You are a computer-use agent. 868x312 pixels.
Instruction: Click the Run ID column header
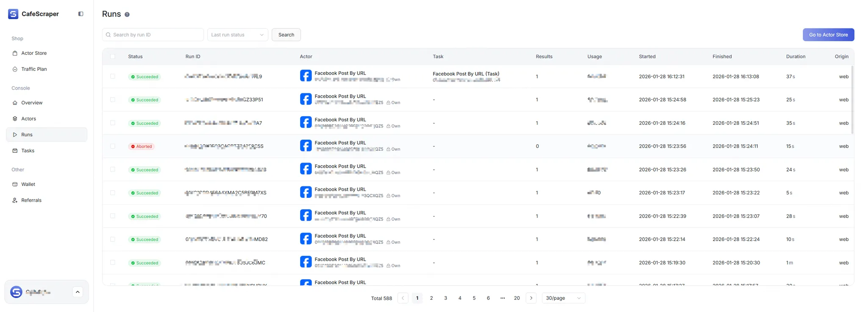click(193, 56)
